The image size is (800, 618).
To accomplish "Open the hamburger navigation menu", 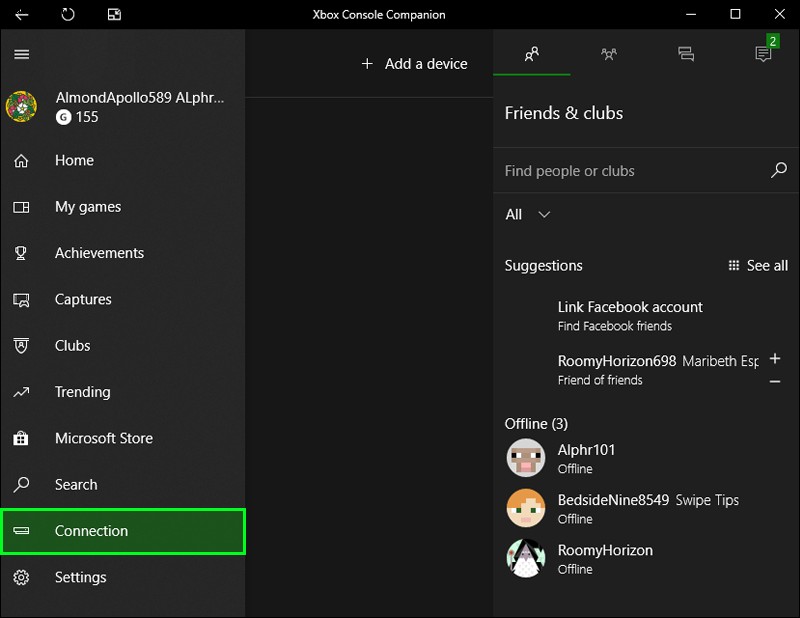I will 21,54.
